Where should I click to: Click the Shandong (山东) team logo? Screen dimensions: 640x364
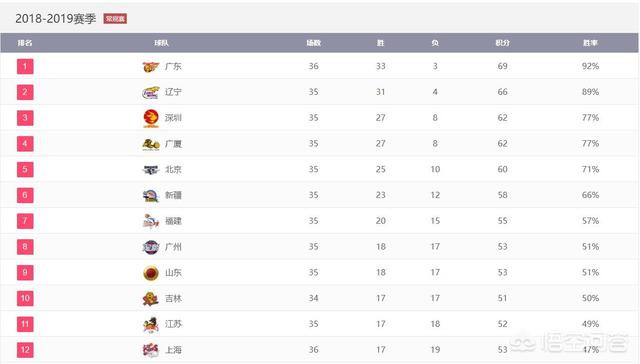click(151, 273)
